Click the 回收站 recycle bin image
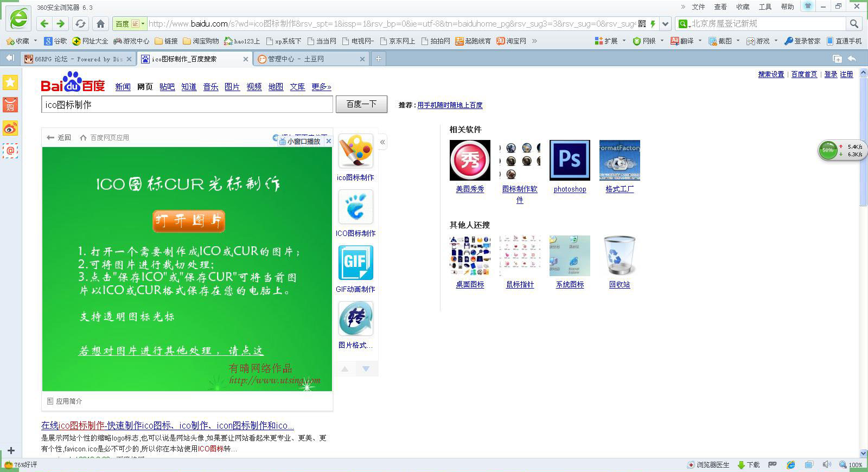The height and width of the screenshot is (472, 868). pos(620,256)
